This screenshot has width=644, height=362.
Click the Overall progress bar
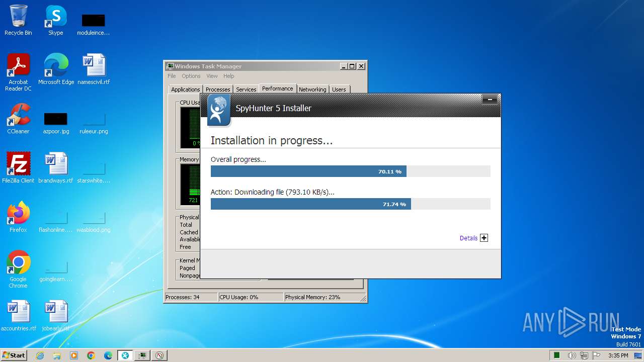(350, 171)
